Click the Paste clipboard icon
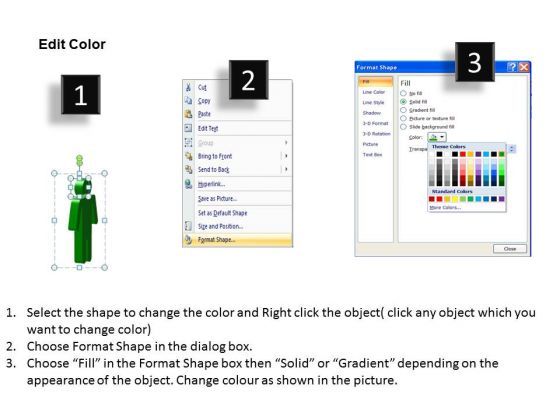This screenshot has height=420, width=560. 189,114
